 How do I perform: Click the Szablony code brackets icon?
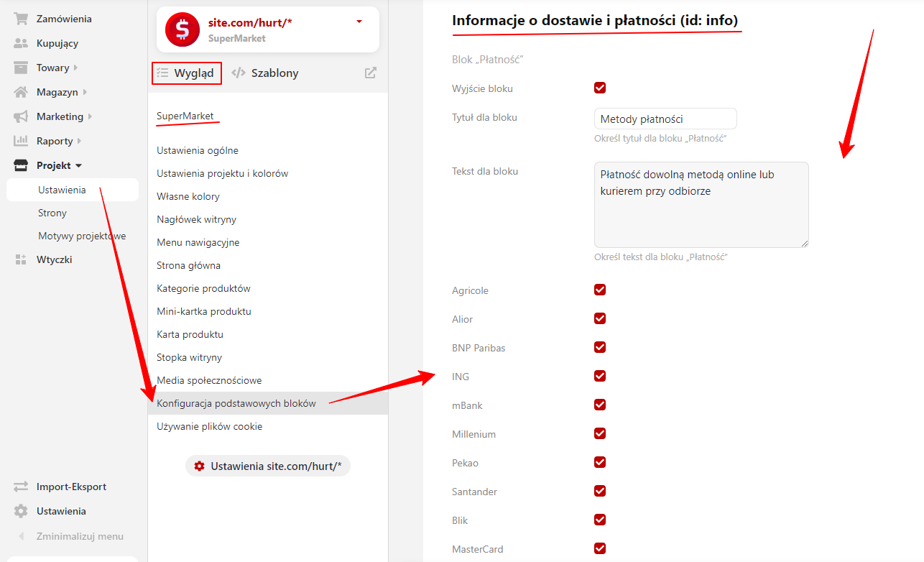pyautogui.click(x=239, y=73)
